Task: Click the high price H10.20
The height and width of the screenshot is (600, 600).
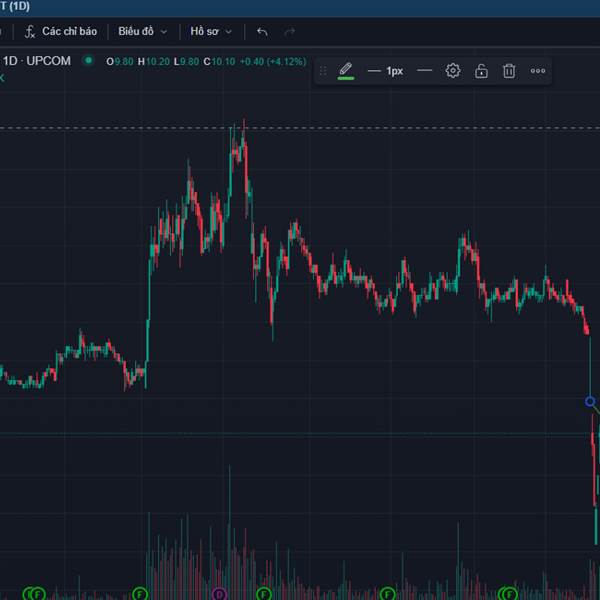Action: (x=153, y=61)
